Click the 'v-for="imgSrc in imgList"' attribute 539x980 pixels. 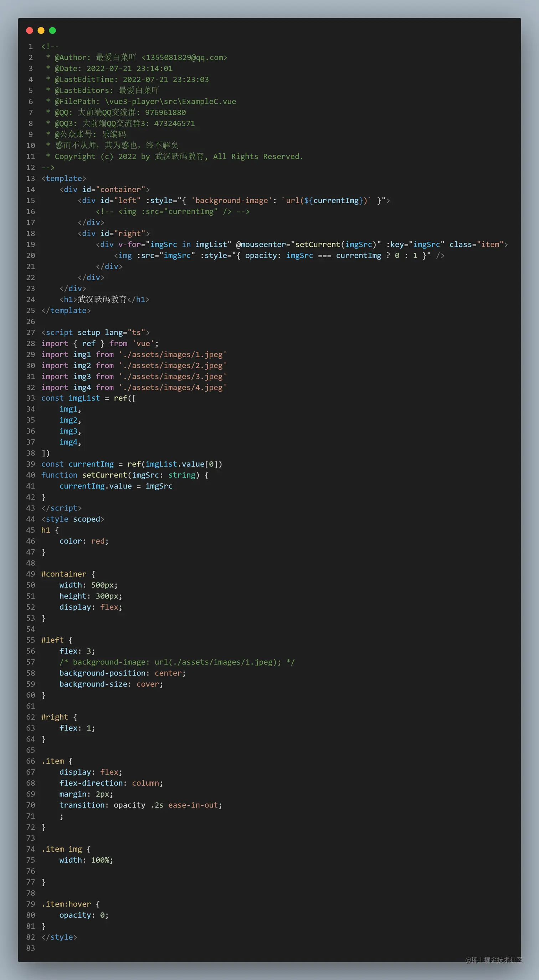(175, 245)
